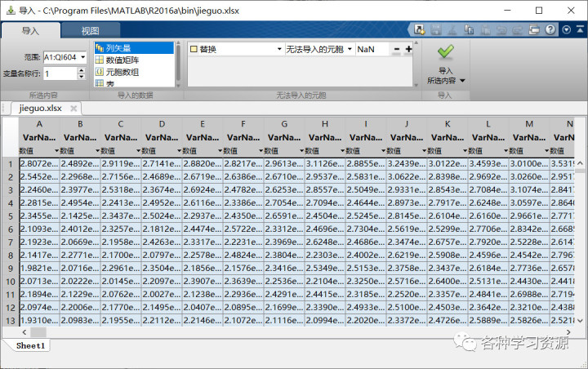Click the VarNa... name under column L
588x369 pixels.
(x=488, y=138)
